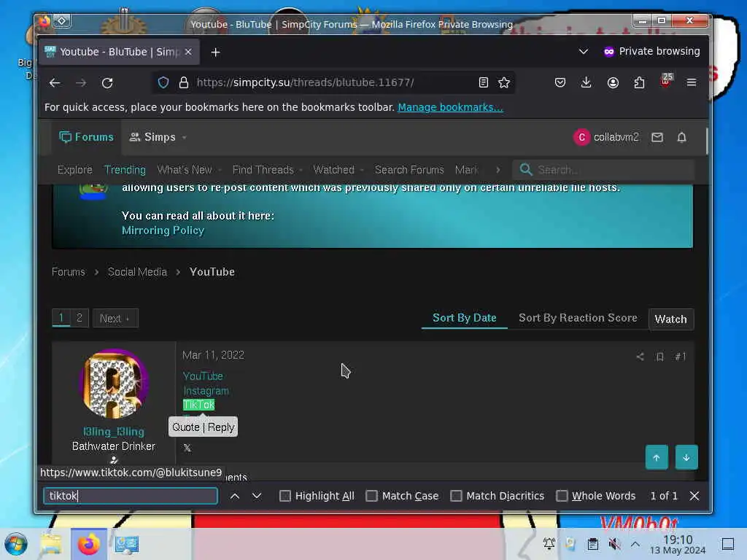The height and width of the screenshot is (560, 747).
Task: Expand Find Threads dropdown
Action: [x=301, y=170]
